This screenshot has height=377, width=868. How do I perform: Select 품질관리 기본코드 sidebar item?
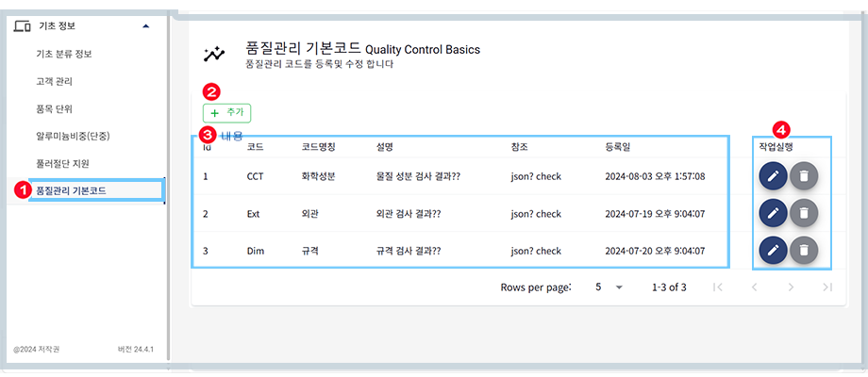[72, 190]
